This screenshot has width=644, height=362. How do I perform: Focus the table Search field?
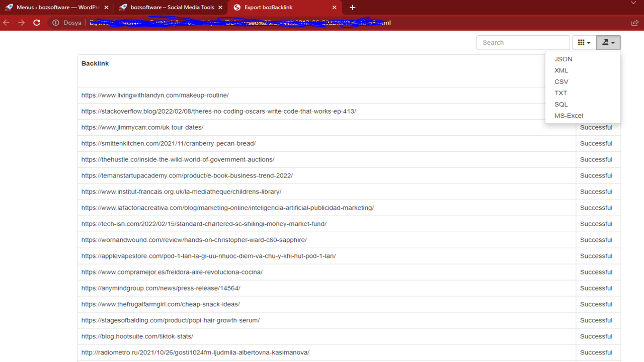click(523, 43)
